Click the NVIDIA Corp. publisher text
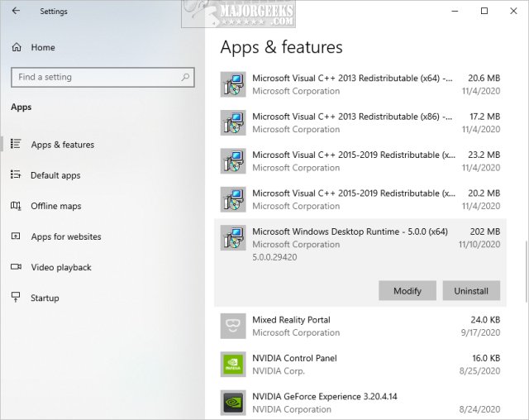The width and height of the screenshot is (529, 420). pyautogui.click(x=279, y=371)
